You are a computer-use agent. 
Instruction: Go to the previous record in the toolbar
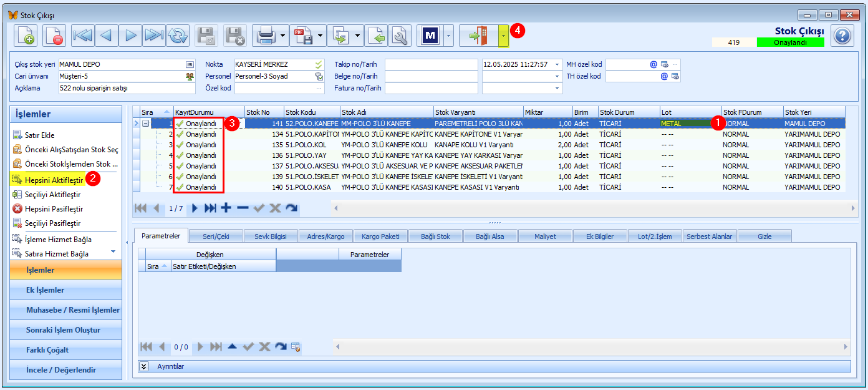[x=107, y=36]
